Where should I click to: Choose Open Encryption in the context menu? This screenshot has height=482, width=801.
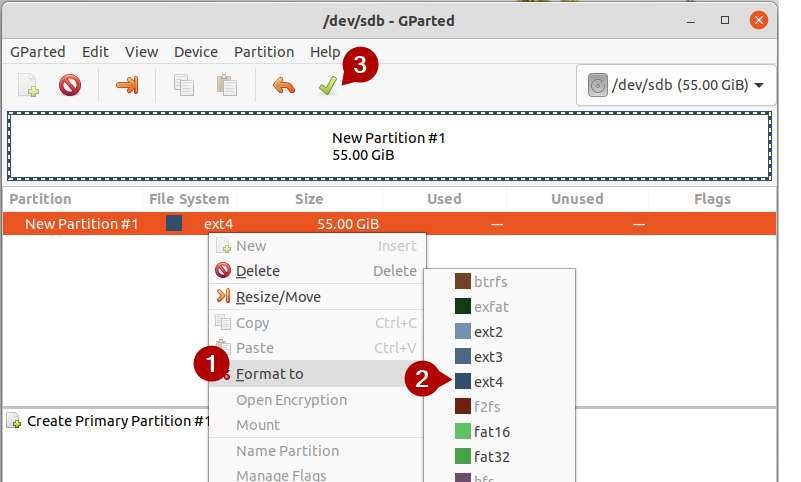click(x=317, y=400)
